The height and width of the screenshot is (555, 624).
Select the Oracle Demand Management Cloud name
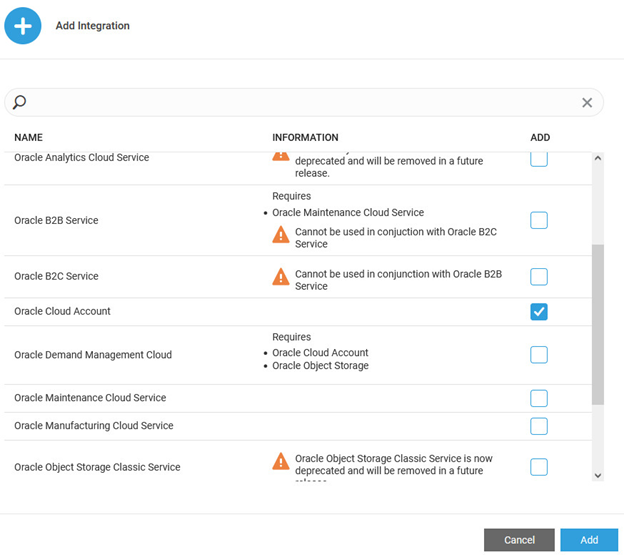[x=93, y=355]
